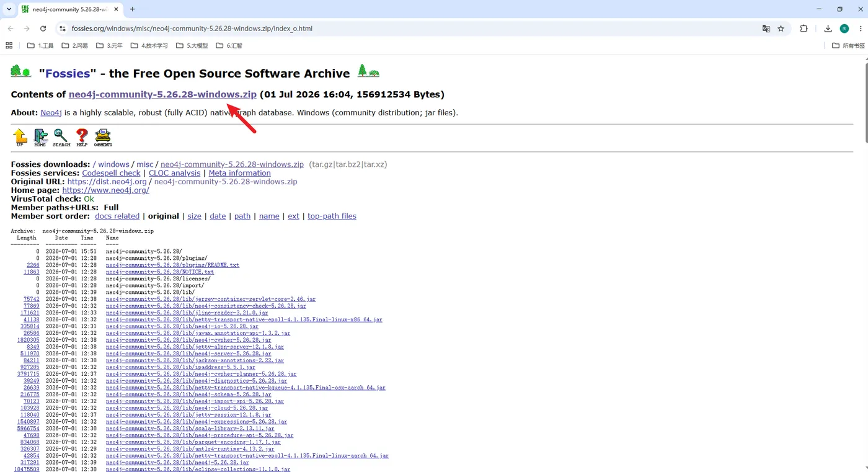
Task: Choose the tar.gz download format
Action: pyautogui.click(x=322, y=164)
